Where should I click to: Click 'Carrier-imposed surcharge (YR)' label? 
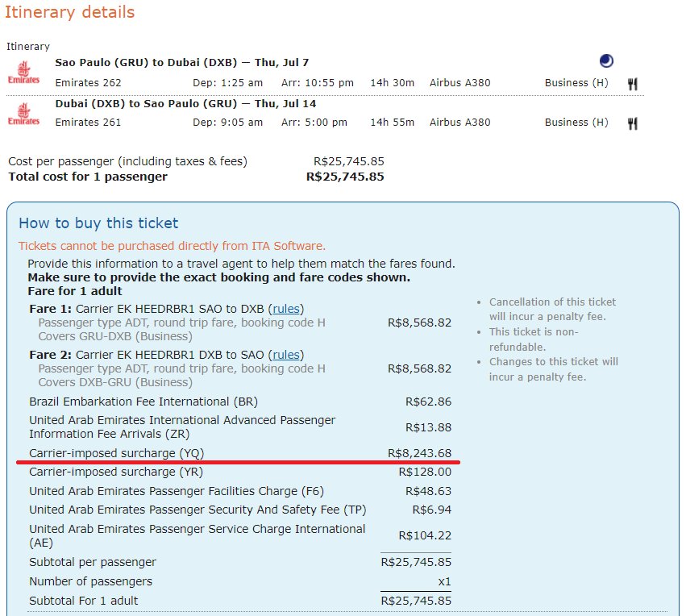pos(116,472)
